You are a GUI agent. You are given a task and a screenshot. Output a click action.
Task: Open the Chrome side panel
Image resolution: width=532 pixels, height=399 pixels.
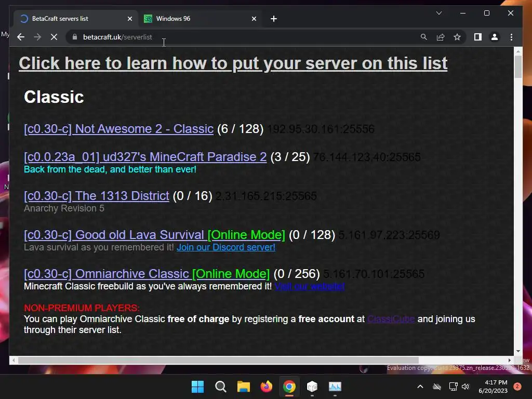pyautogui.click(x=478, y=37)
